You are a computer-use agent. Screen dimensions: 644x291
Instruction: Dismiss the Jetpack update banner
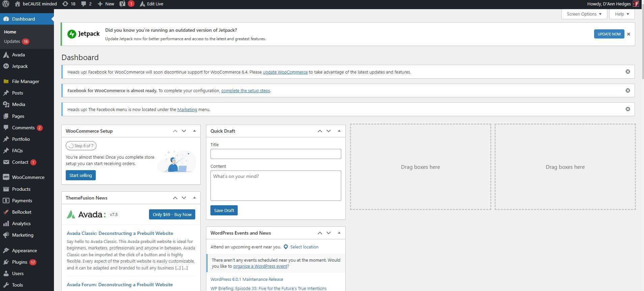tap(628, 34)
